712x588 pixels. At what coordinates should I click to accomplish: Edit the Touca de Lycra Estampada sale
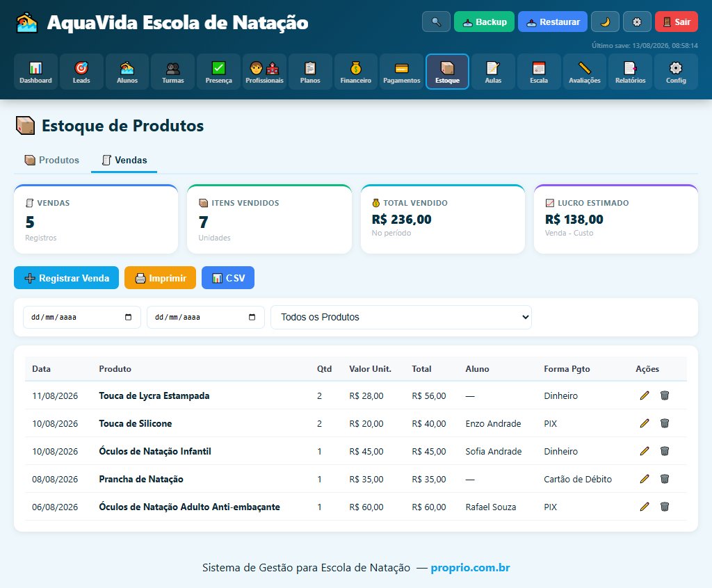point(645,395)
